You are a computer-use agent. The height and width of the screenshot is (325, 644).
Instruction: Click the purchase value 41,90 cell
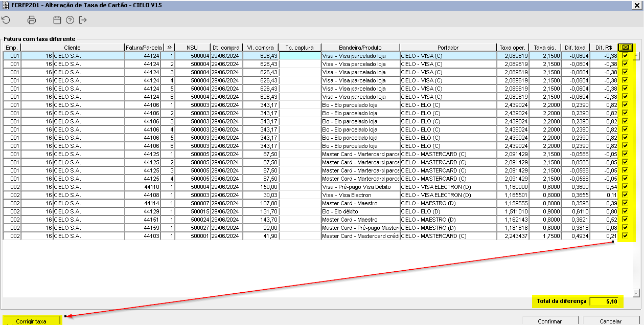tap(261, 236)
